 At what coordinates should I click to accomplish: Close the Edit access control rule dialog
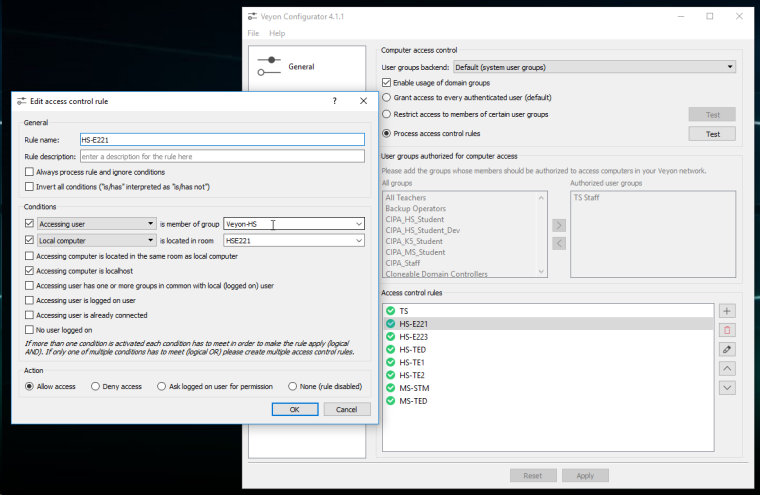click(364, 101)
